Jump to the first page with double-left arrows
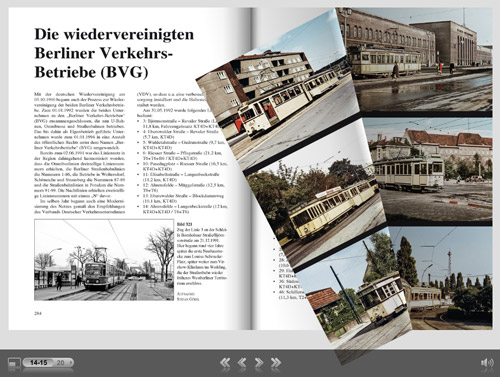This screenshot has height=377, width=500. pos(225,363)
